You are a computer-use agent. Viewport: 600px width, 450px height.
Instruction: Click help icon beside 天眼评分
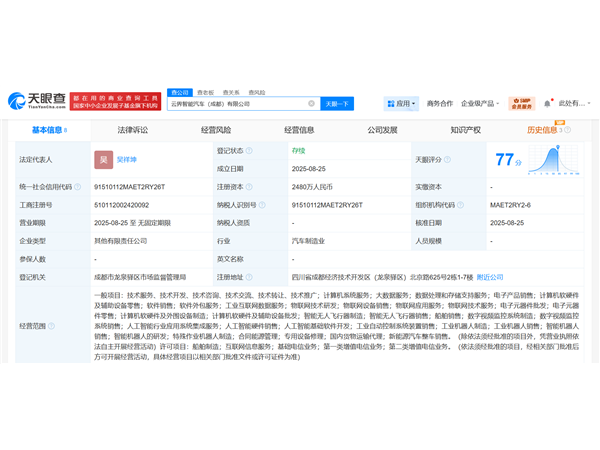(x=447, y=160)
